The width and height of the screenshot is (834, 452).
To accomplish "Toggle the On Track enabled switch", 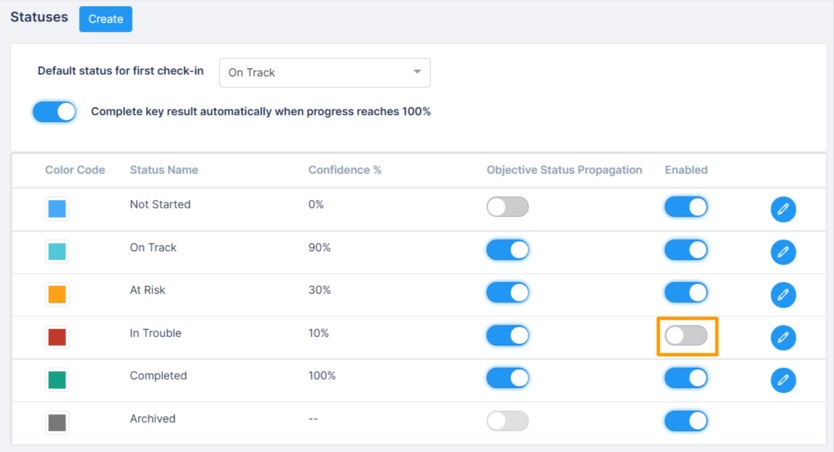I will point(686,250).
